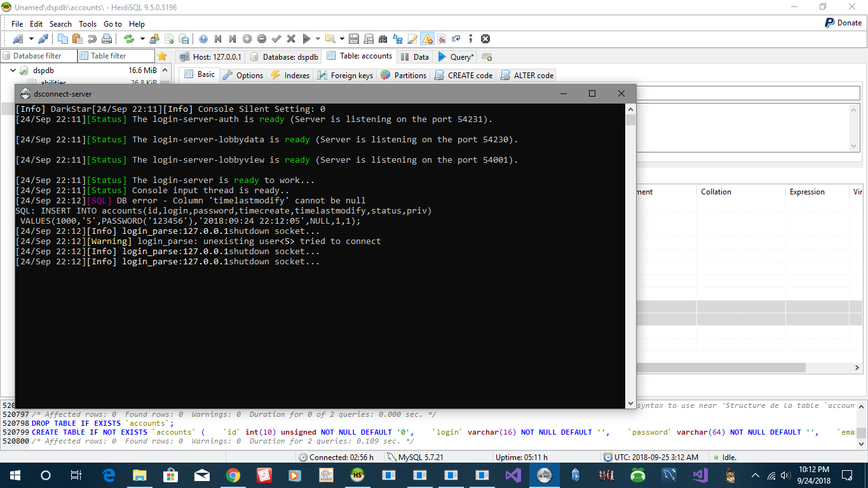Open the Tools menu
Screen dimensions: 868x488
(x=88, y=24)
